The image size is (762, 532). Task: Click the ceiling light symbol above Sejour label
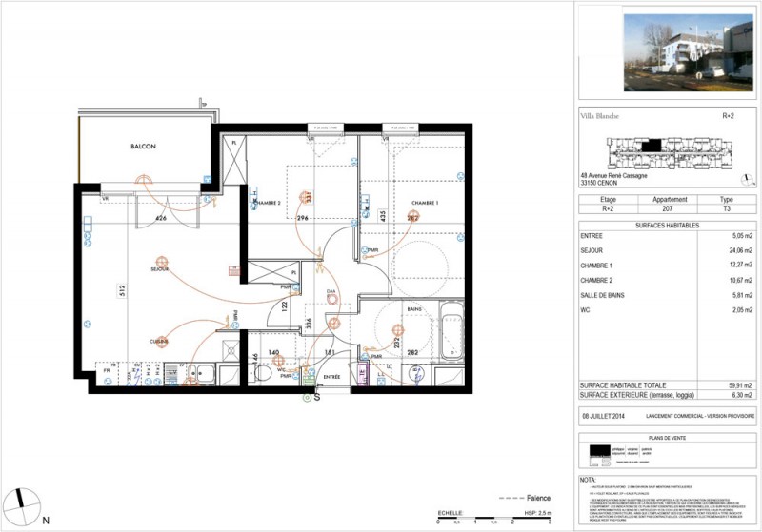pos(161,263)
